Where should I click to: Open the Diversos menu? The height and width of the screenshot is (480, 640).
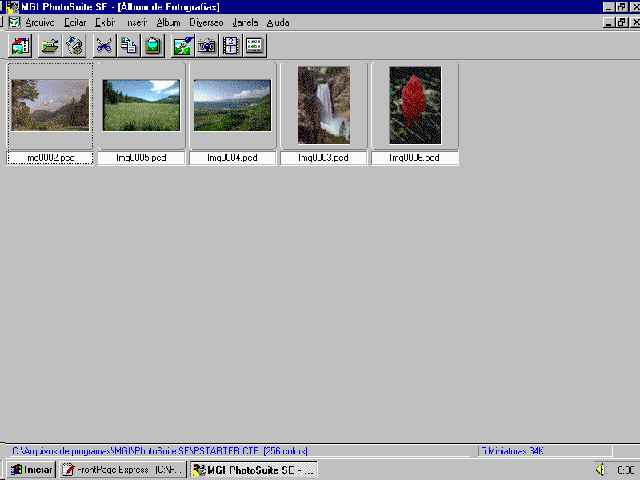(206, 22)
